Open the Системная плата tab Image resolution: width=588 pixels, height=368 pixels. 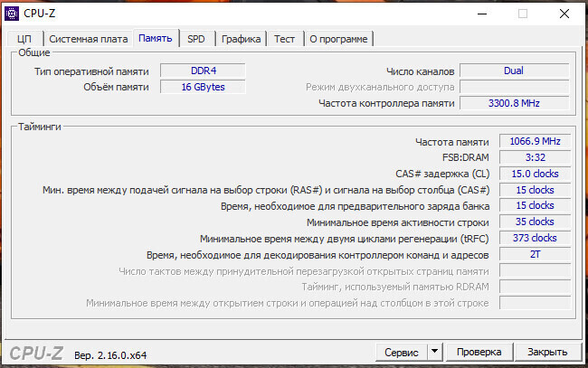[x=88, y=39]
